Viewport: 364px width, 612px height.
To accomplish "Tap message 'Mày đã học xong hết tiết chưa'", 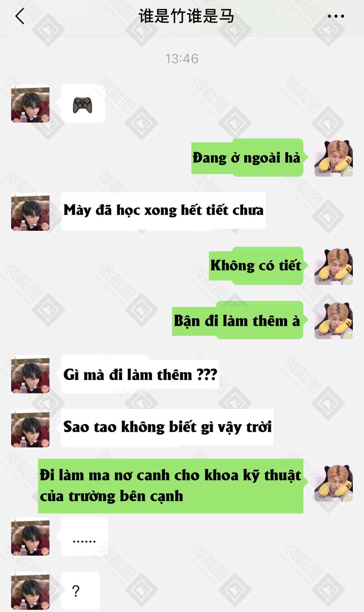I will coord(163,211).
